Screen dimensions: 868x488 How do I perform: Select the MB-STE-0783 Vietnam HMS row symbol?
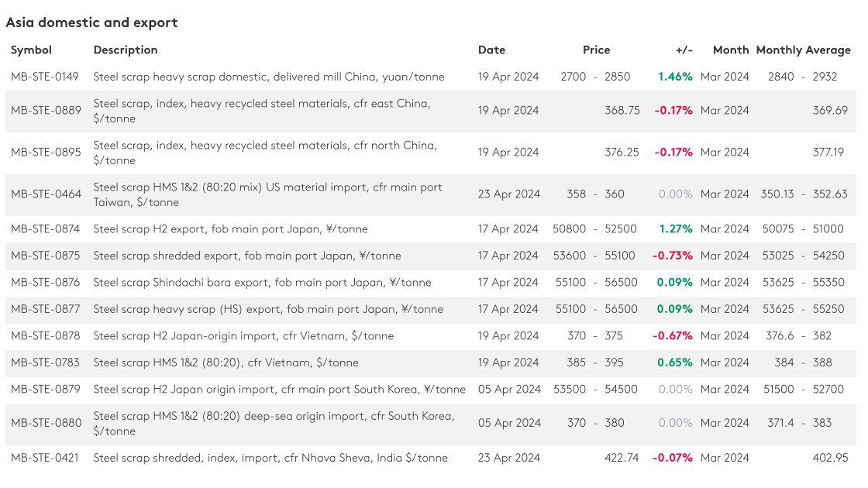(45, 363)
